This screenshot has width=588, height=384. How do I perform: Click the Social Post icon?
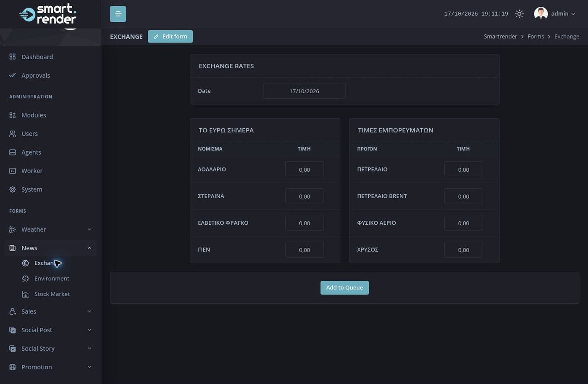(x=13, y=330)
